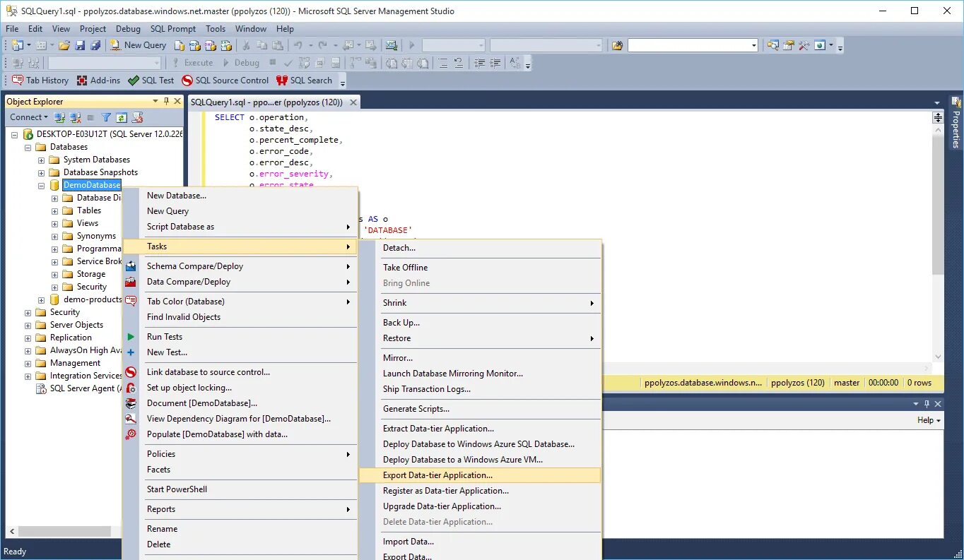Click the New Test plus icon
This screenshot has height=560, width=964.
click(131, 352)
